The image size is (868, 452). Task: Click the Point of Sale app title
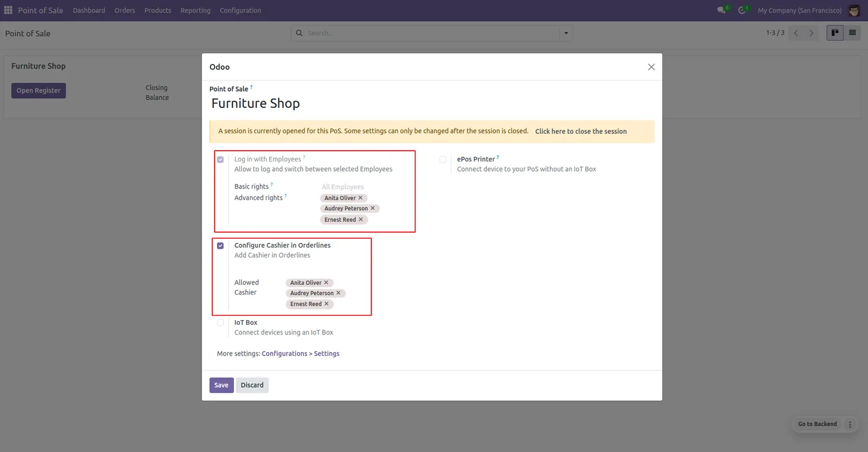coord(40,10)
